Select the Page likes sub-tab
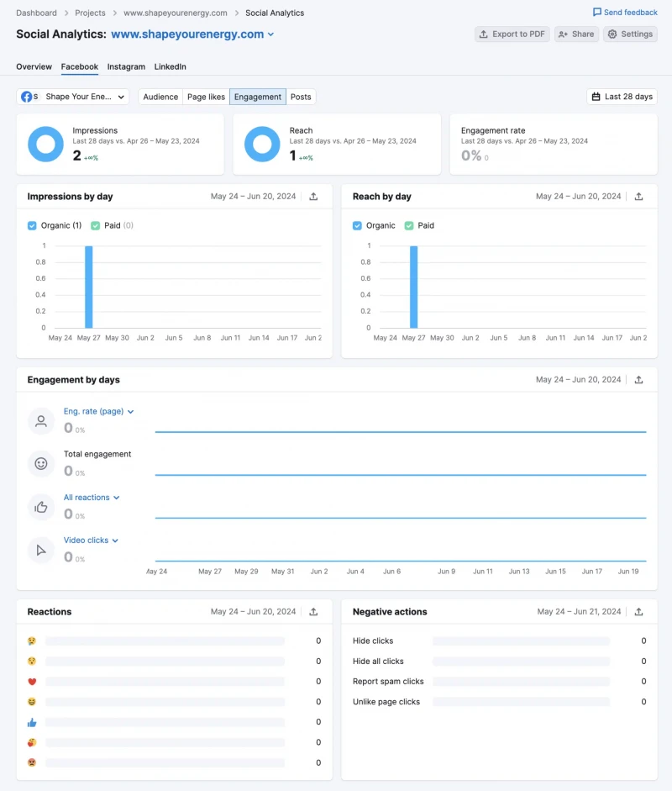 click(206, 97)
